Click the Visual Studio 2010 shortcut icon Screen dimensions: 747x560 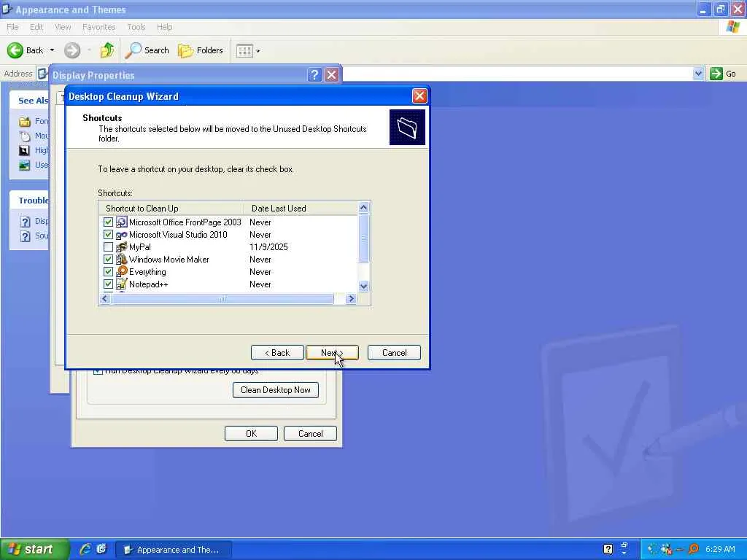pyautogui.click(x=122, y=234)
